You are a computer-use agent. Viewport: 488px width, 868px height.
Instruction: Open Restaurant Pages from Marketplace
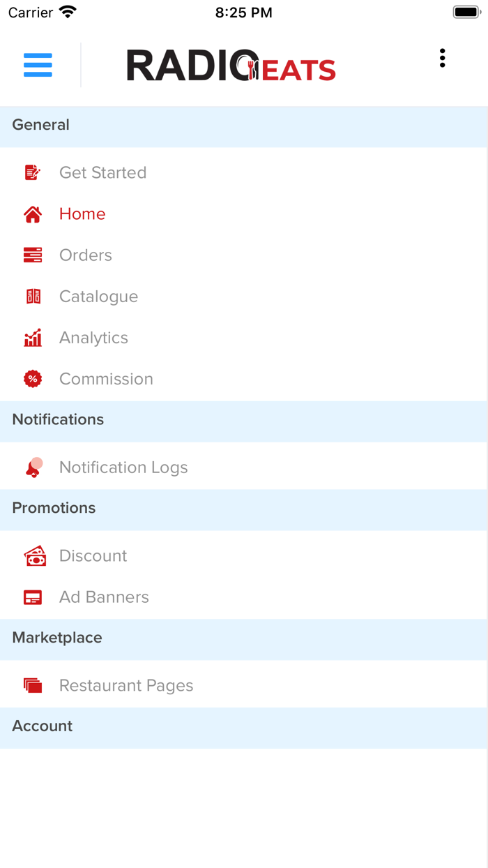[x=126, y=686]
